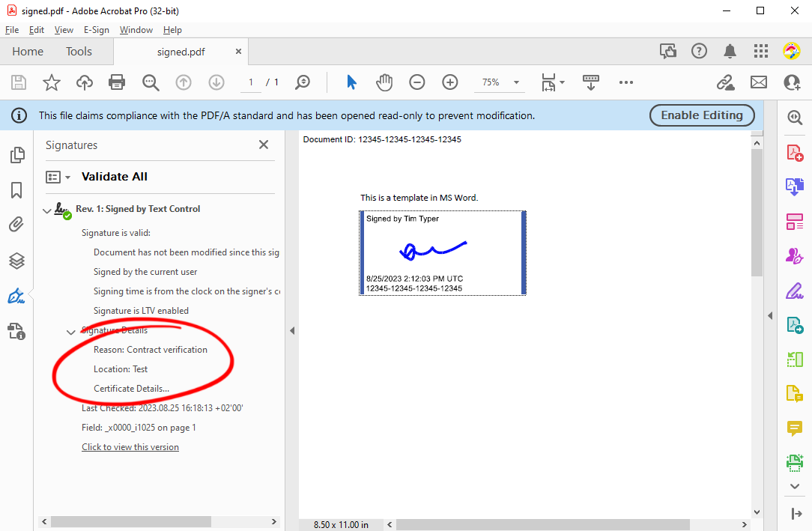Send file by email
The width and height of the screenshot is (812, 531).
tap(759, 82)
